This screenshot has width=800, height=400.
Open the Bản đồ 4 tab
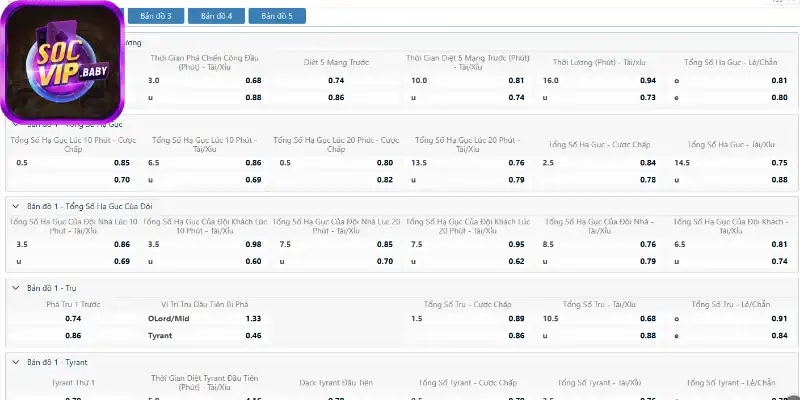tap(217, 16)
